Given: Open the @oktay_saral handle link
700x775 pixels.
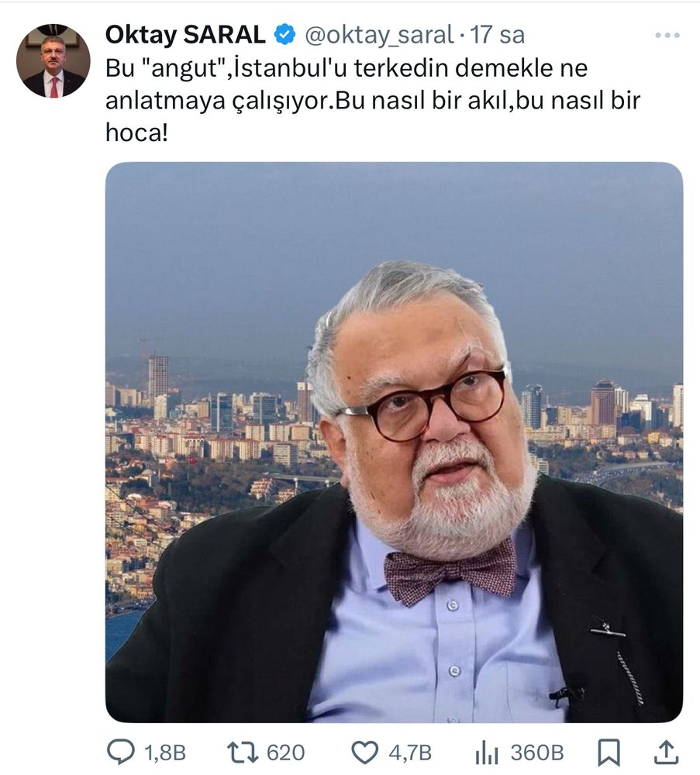Looking at the screenshot, I should pyautogui.click(x=379, y=36).
